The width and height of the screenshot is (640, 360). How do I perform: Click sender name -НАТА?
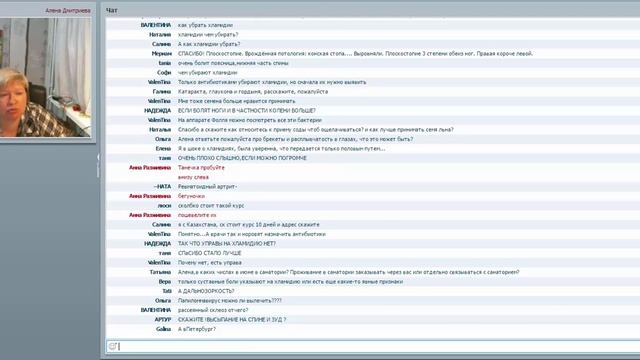162,187
